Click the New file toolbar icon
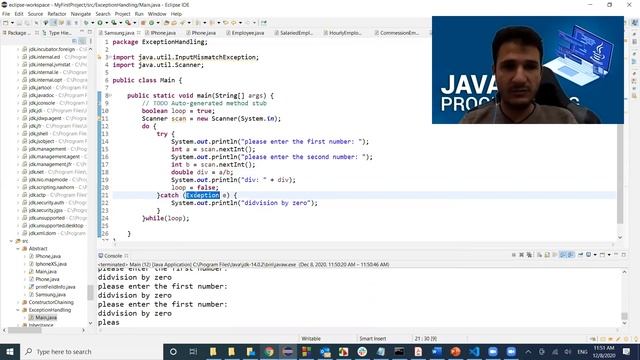 pyautogui.click(x=5, y=23)
